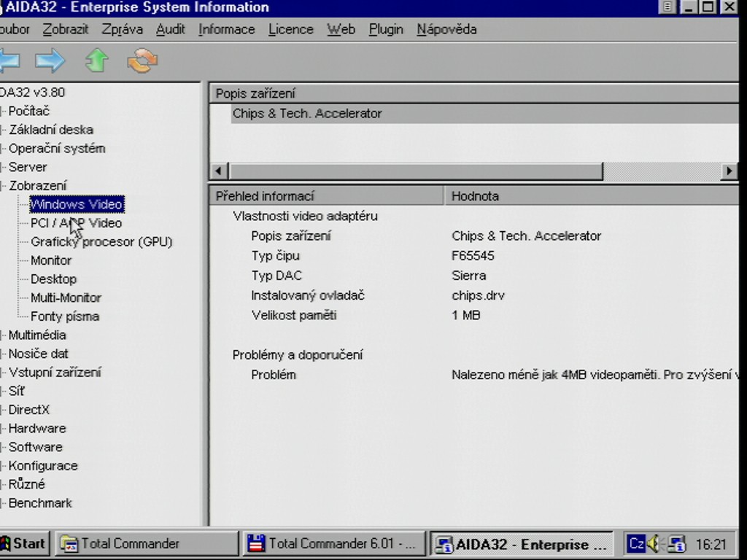Click the Přehled informací column header
The image size is (747, 560).
click(327, 196)
